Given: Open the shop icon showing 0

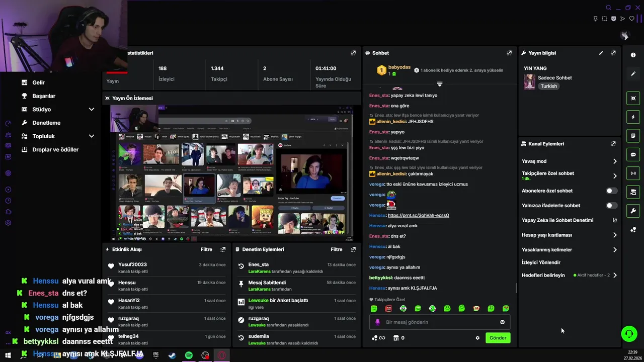Looking at the screenshot, I should click(398, 338).
